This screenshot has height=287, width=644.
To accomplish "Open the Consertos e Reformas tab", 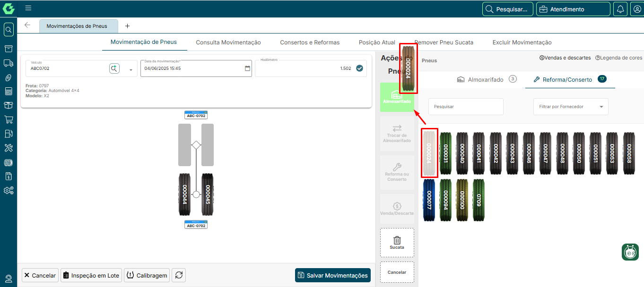I will (310, 42).
